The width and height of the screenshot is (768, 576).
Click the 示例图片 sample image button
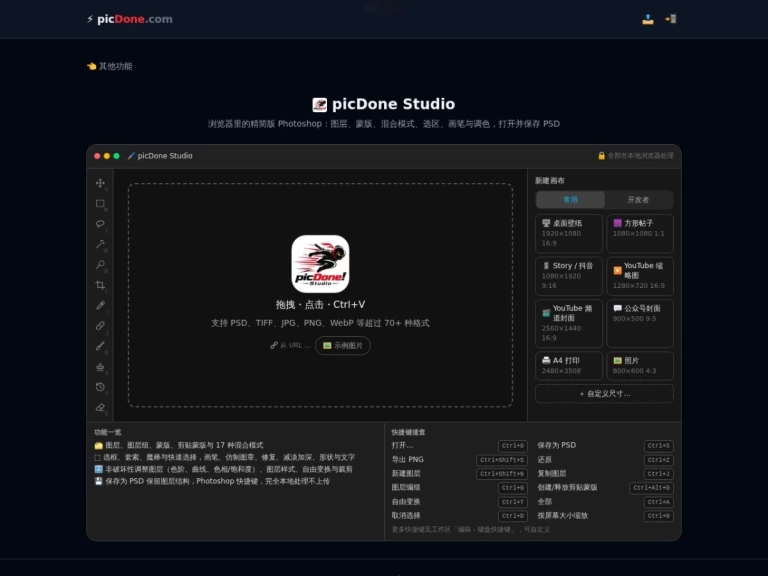click(343, 345)
